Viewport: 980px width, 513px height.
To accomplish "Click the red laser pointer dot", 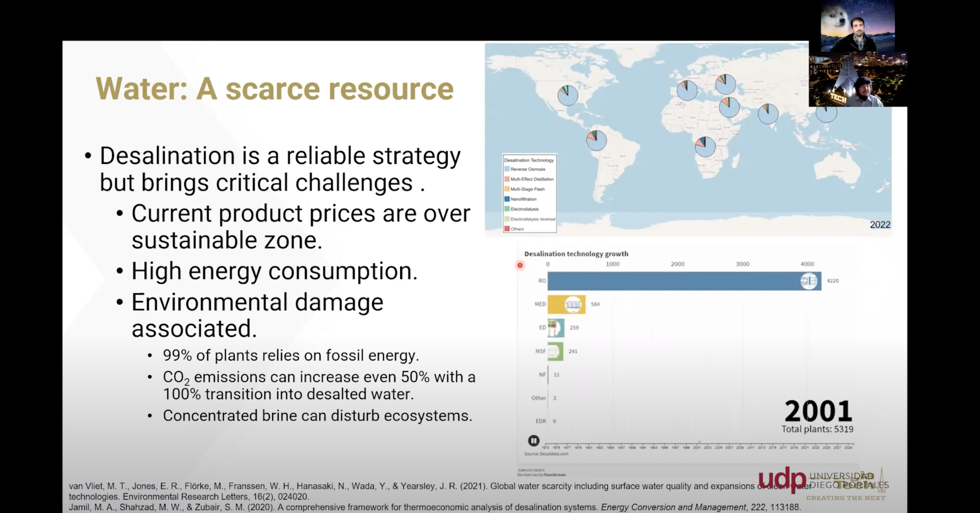I will click(x=520, y=266).
